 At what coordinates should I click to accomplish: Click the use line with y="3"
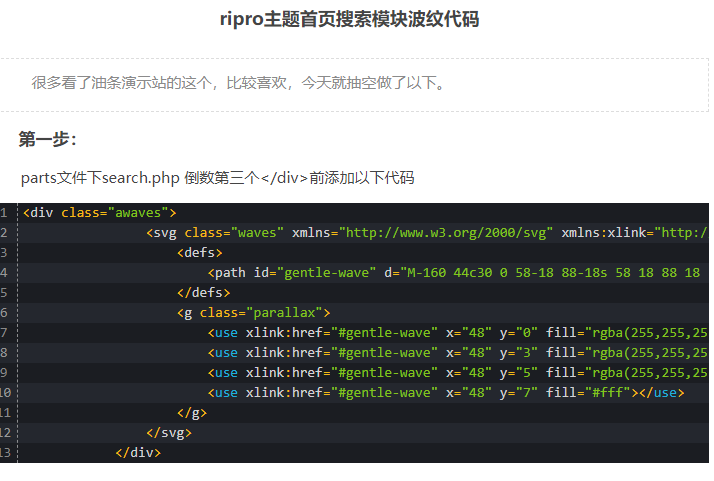click(458, 353)
